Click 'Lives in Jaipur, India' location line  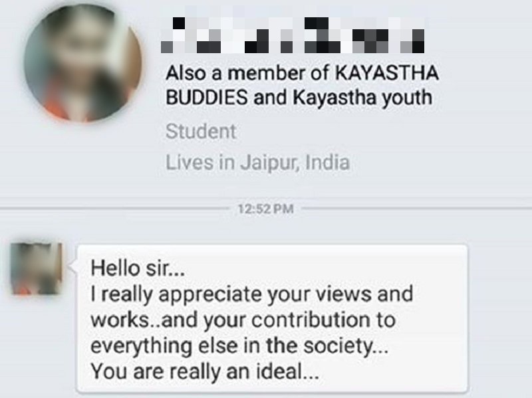coord(257,162)
